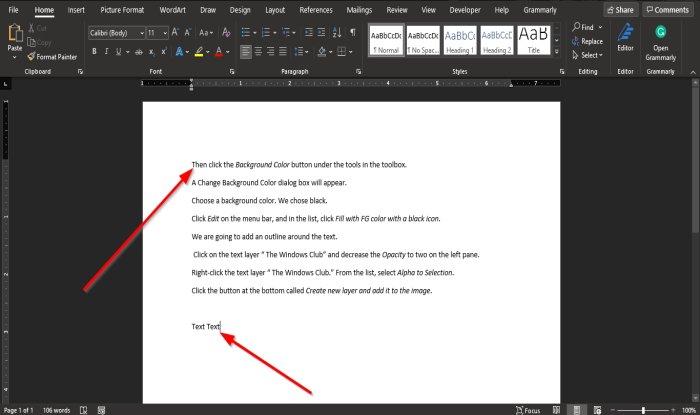Toggle show paragraph marks

pyautogui.click(x=354, y=32)
